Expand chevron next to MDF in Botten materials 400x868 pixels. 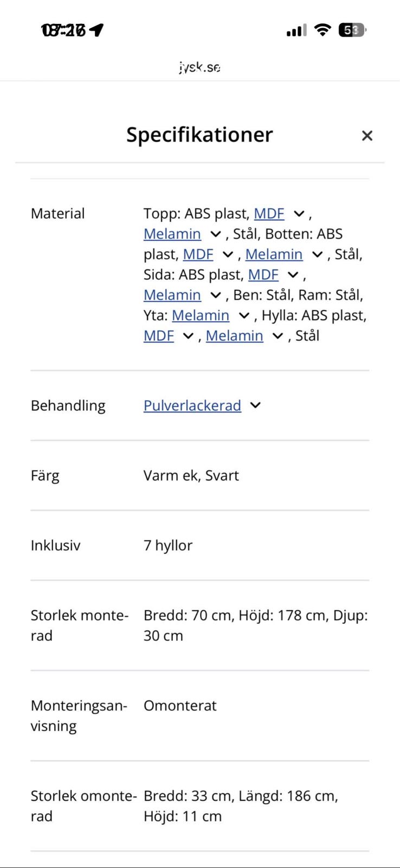point(228,254)
